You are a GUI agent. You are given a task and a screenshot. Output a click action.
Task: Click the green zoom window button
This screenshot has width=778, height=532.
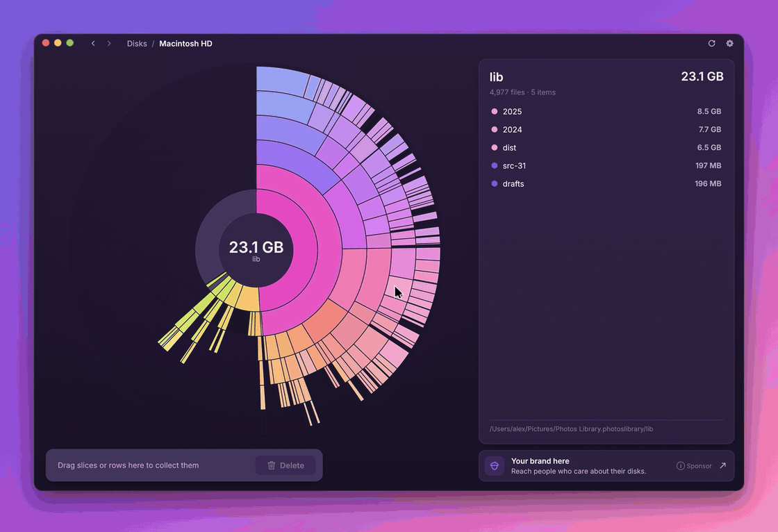coord(70,43)
